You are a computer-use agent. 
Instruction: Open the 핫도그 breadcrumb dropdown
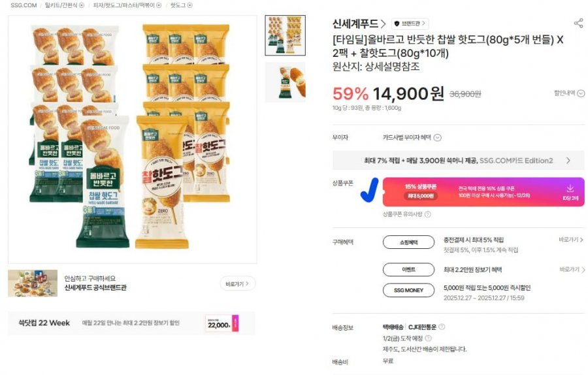(189, 5)
